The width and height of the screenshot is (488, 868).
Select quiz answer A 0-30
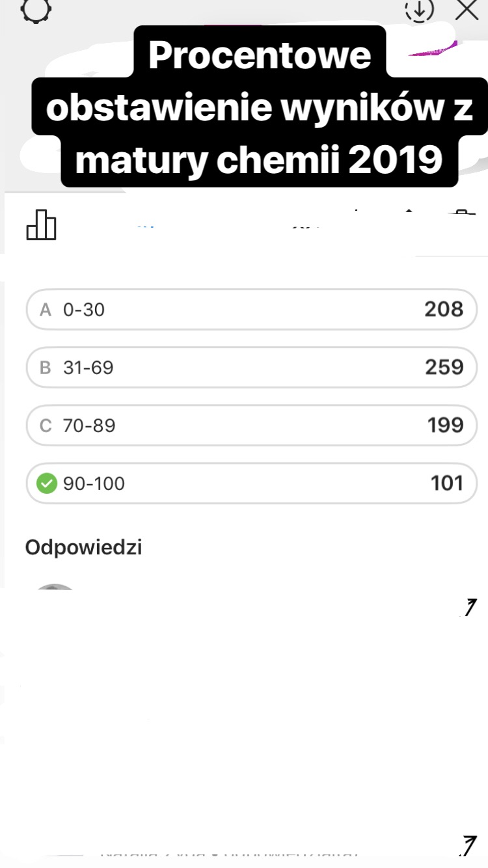[x=251, y=309]
